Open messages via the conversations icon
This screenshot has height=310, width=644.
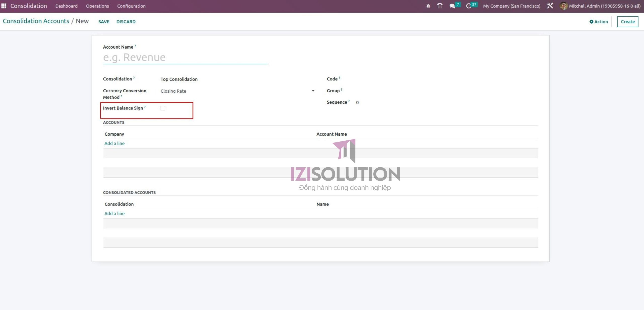pos(452,6)
